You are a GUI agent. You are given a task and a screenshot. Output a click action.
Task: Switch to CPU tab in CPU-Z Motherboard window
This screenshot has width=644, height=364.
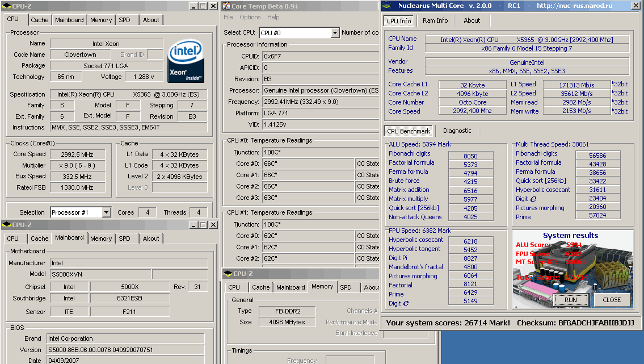click(12, 239)
